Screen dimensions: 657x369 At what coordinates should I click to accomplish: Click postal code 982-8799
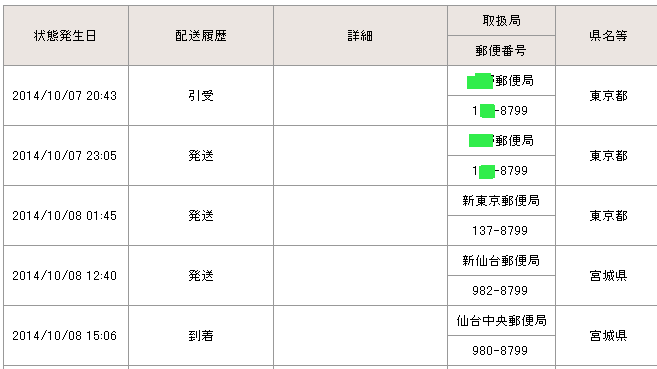(x=500, y=291)
